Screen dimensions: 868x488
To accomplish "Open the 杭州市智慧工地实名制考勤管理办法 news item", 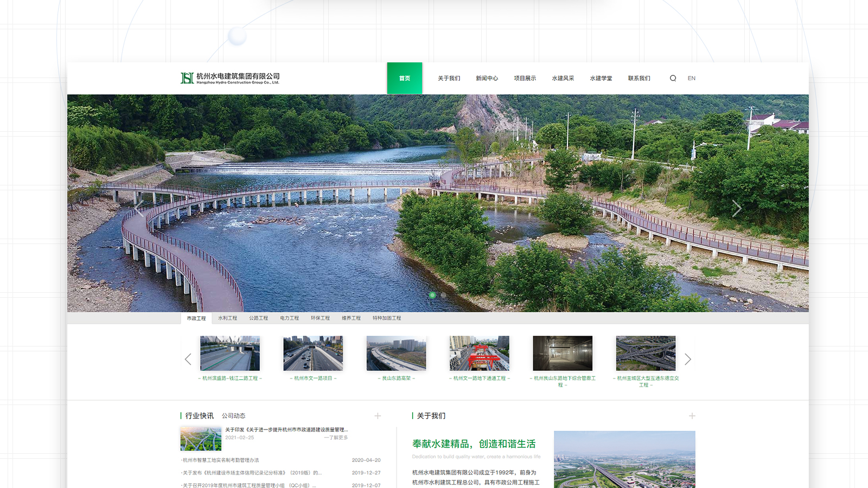I will tap(221, 460).
